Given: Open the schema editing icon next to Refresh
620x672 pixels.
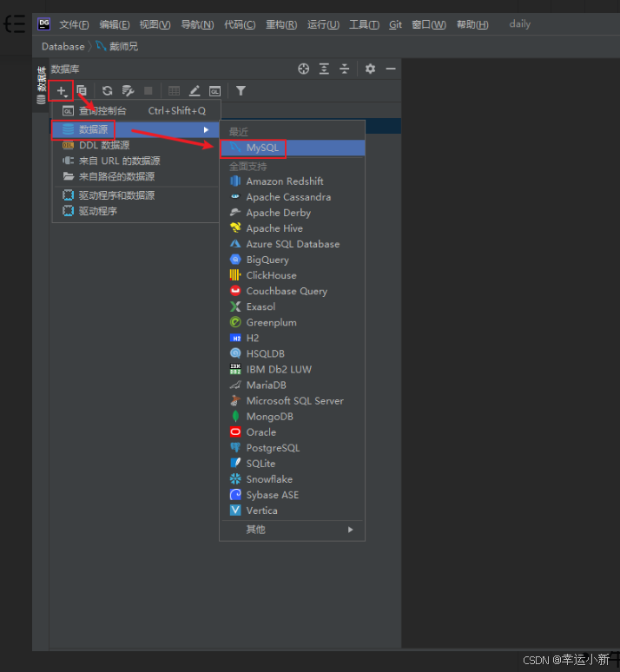Looking at the screenshot, I should pyautogui.click(x=128, y=90).
